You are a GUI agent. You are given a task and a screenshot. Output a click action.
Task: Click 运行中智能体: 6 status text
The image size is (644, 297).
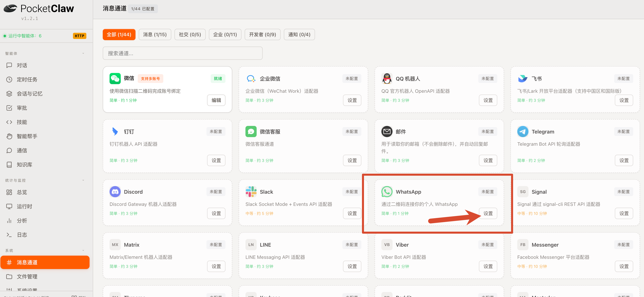click(x=25, y=36)
